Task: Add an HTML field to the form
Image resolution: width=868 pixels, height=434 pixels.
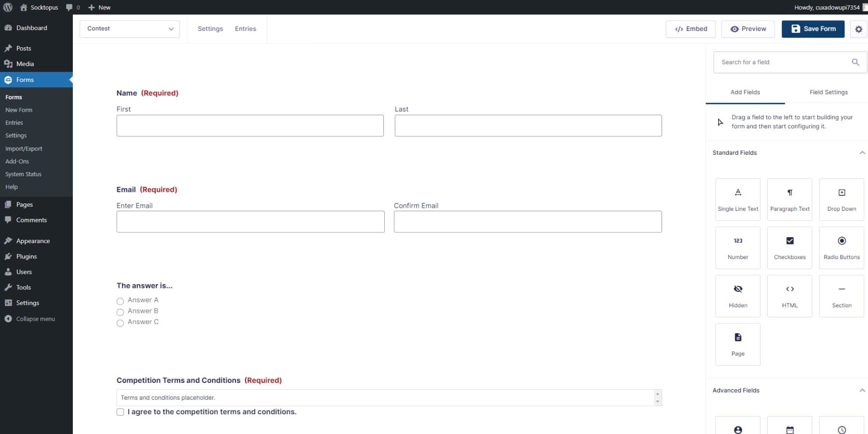Action: [789, 296]
